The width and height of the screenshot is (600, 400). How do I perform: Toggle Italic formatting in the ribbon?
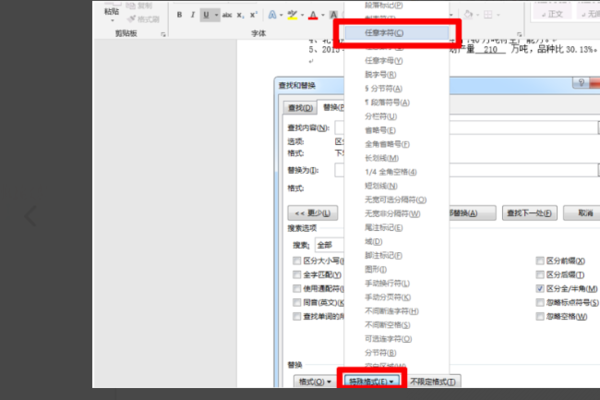pyautogui.click(x=193, y=15)
